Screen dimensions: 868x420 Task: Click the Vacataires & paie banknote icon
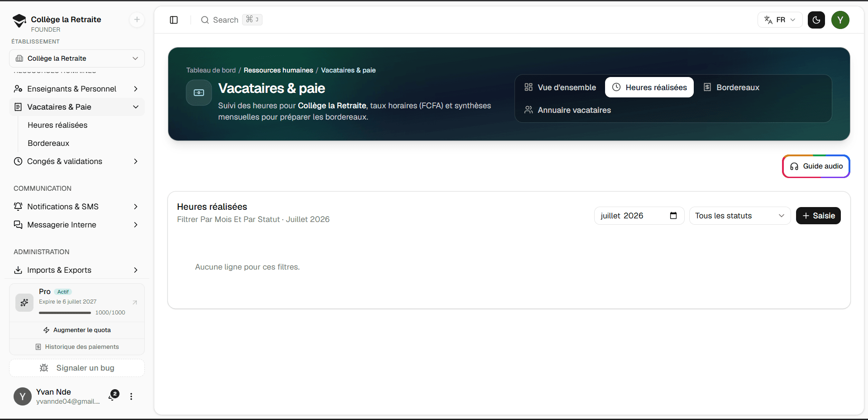tap(199, 92)
